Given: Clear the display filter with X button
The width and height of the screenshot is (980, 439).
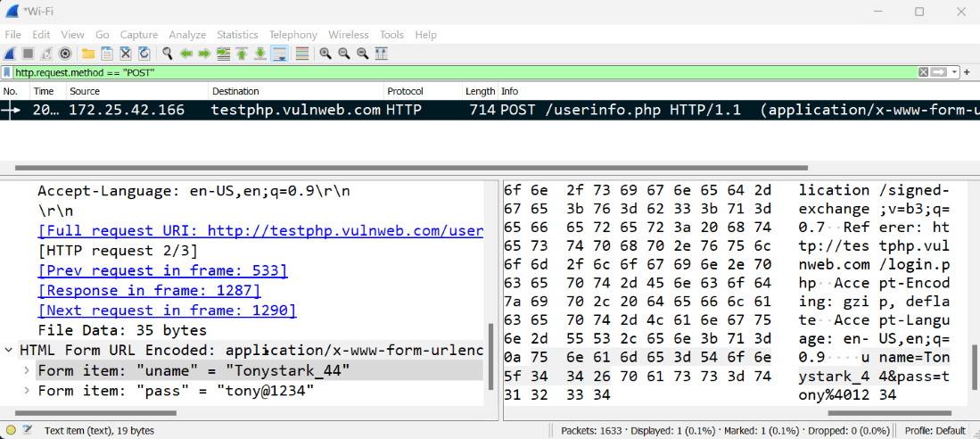Looking at the screenshot, I should point(923,72).
